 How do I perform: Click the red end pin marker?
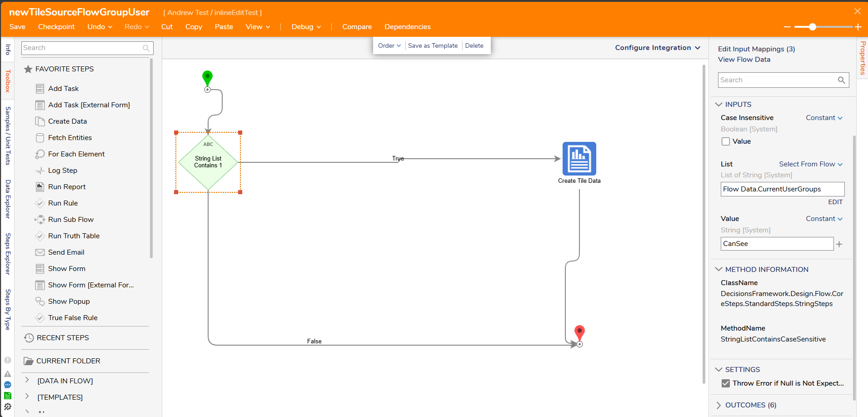pos(579,332)
